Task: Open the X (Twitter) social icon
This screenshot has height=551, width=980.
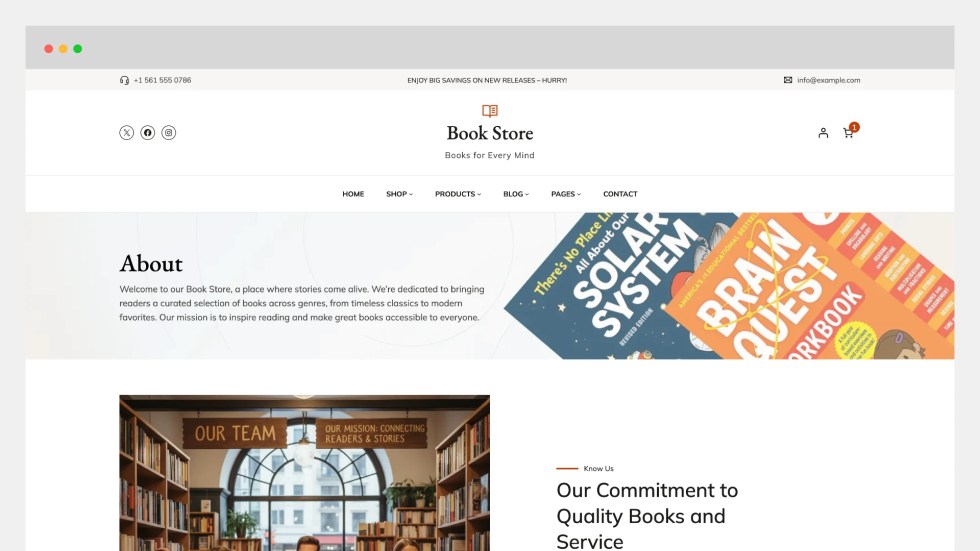Action: click(126, 132)
